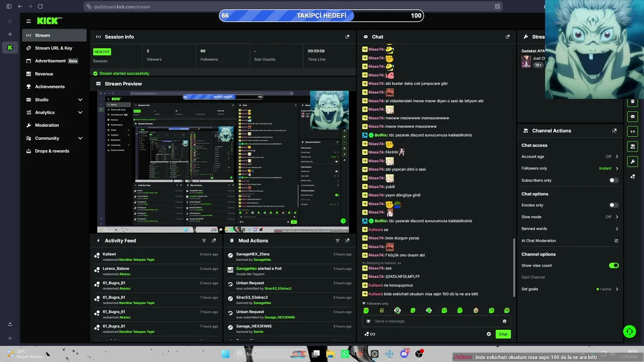Click Kallawi's name in Activity Feed
The width and height of the screenshot is (644, 362).
(109, 254)
